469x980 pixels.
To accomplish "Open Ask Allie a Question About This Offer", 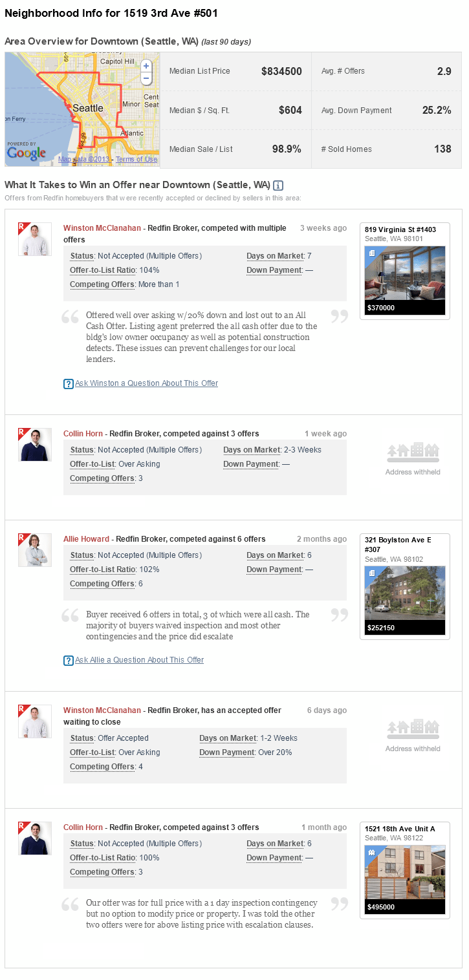I will (139, 660).
